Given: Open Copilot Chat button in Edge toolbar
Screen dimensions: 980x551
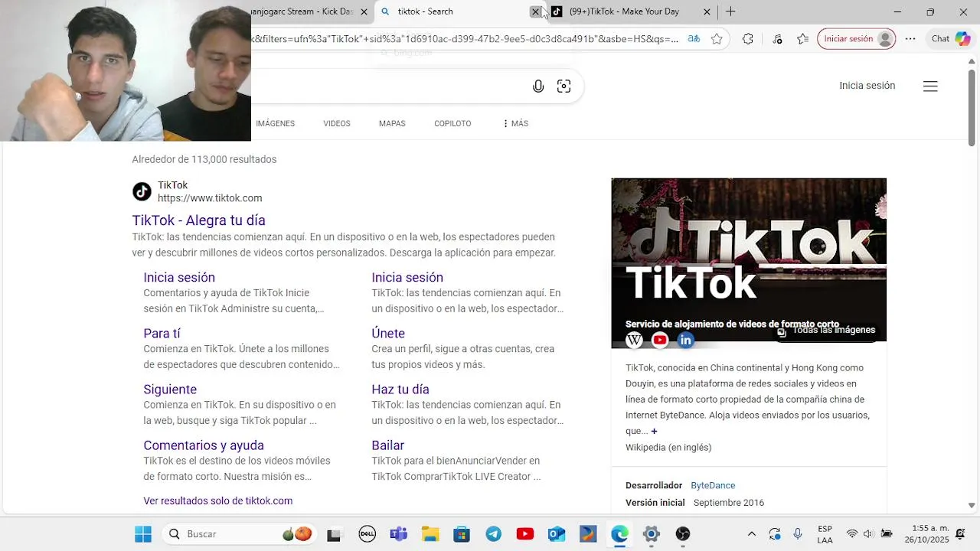Looking at the screenshot, I should [951, 39].
